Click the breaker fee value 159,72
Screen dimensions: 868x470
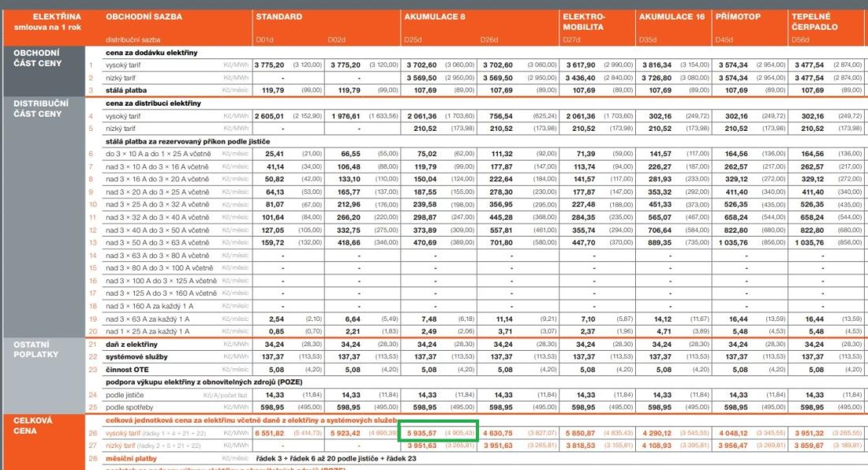pyautogui.click(x=272, y=243)
